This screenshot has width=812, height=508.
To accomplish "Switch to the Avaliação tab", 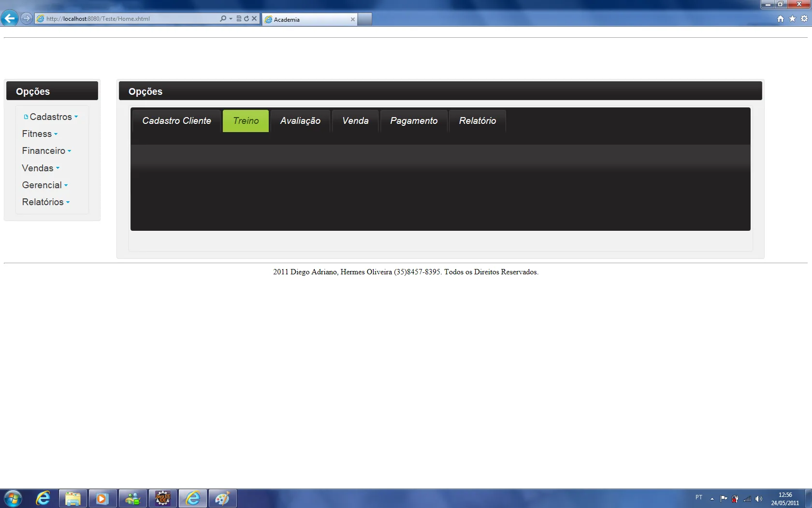I will [x=300, y=121].
